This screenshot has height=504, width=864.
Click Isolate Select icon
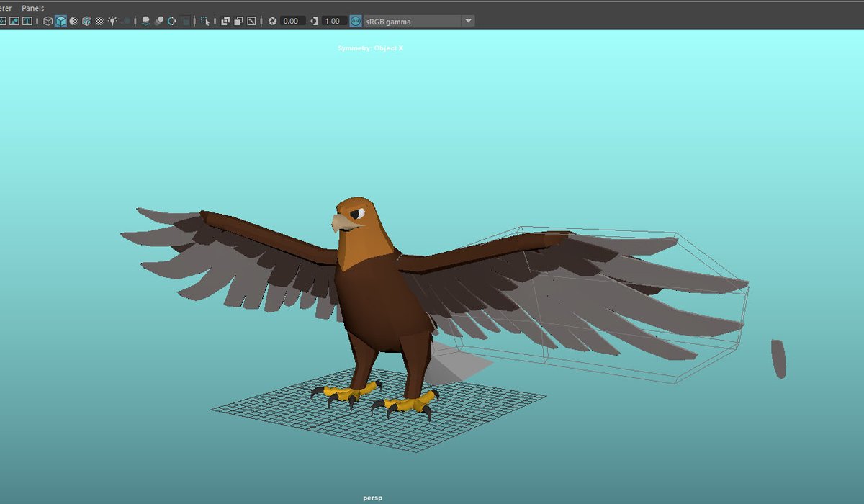[x=204, y=21]
